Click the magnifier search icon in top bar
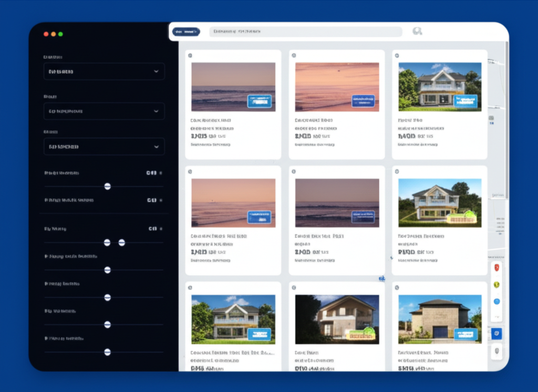Image resolution: width=538 pixels, height=392 pixels. pyautogui.click(x=417, y=31)
